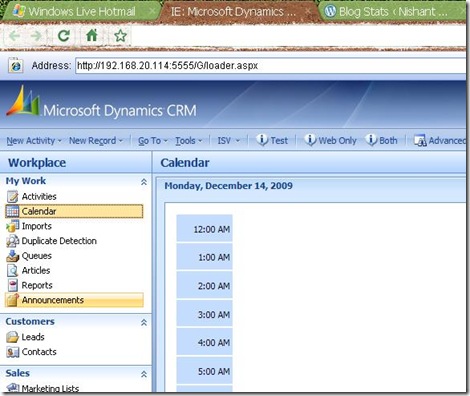470x396 pixels.
Task: Click the Activities notepad icon
Action: point(12,196)
